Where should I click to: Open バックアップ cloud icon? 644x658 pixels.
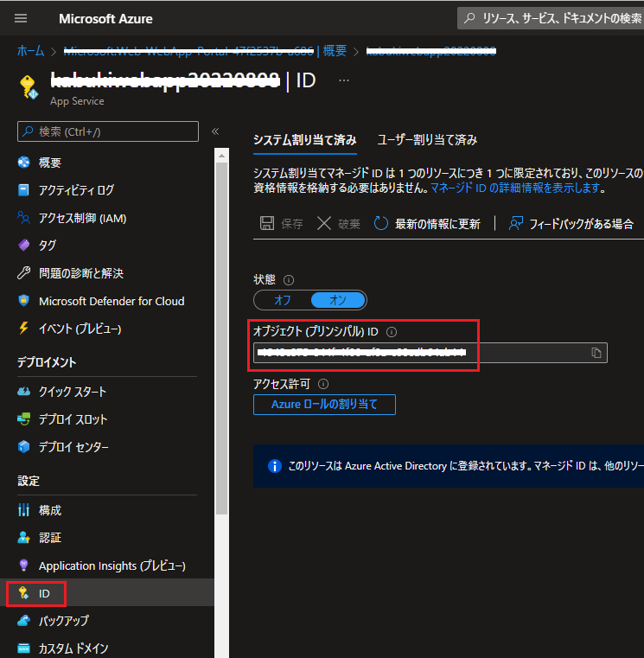coord(24,621)
